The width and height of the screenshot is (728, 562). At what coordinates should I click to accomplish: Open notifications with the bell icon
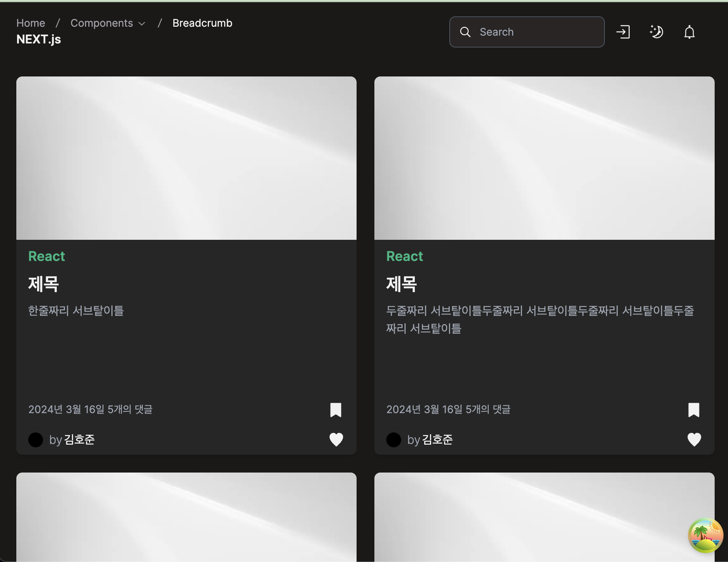coord(689,32)
